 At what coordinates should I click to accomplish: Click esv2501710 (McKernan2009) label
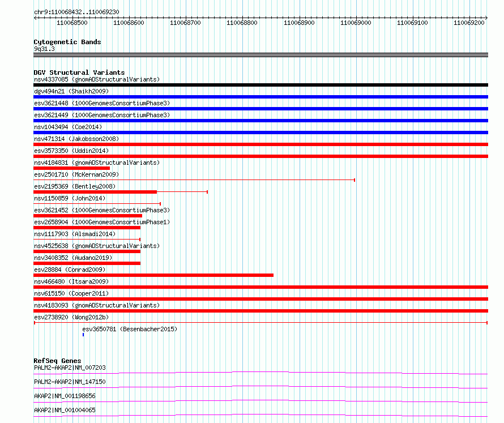coord(76,174)
